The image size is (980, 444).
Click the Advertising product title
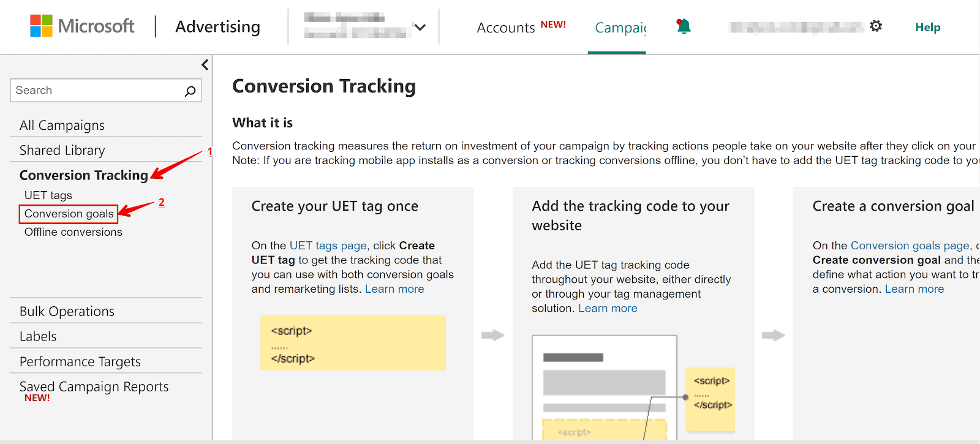[217, 27]
